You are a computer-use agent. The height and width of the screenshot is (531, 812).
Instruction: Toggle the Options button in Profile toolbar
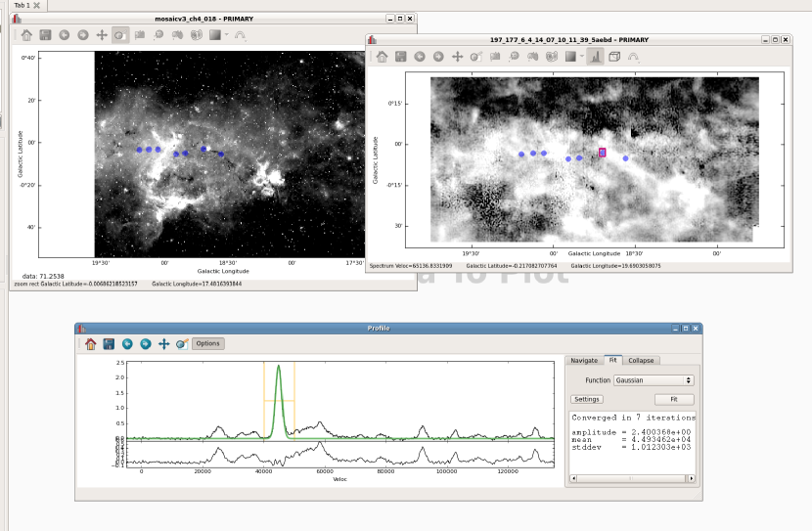[x=207, y=344]
